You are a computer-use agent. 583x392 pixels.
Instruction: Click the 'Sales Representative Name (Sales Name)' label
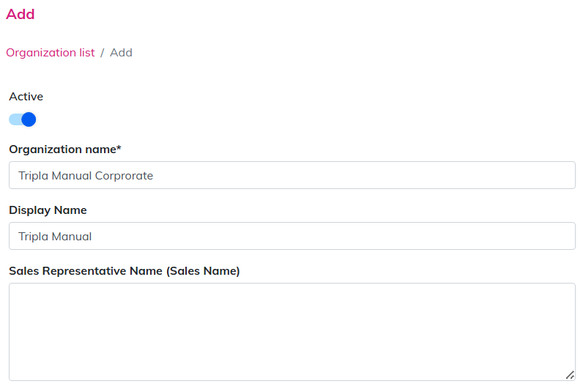point(125,271)
